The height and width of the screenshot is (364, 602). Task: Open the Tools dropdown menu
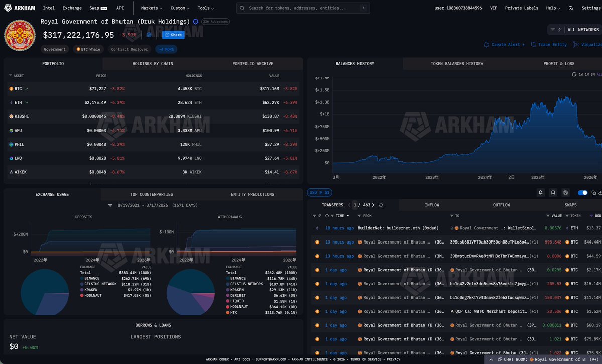click(206, 8)
